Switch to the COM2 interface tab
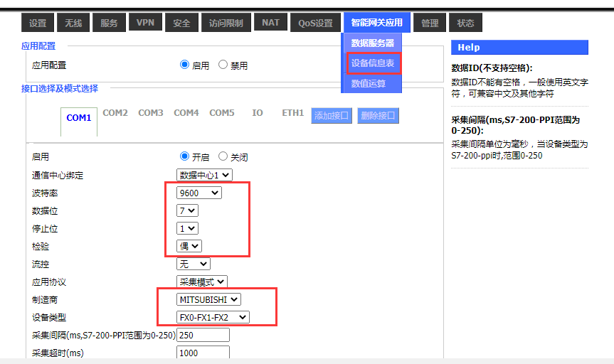Screen dimensions: 614x364 [x=115, y=113]
